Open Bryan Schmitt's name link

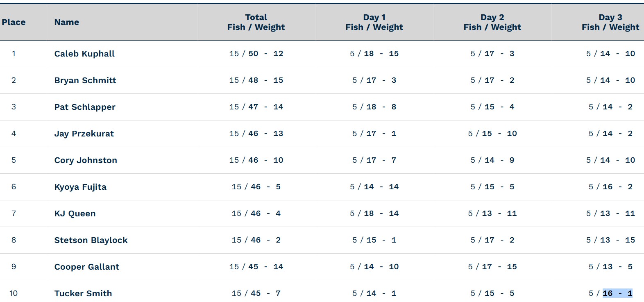85,80
